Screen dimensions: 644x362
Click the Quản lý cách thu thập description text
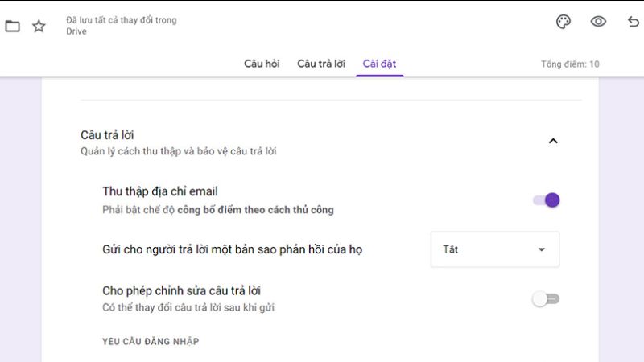pyautogui.click(x=179, y=151)
